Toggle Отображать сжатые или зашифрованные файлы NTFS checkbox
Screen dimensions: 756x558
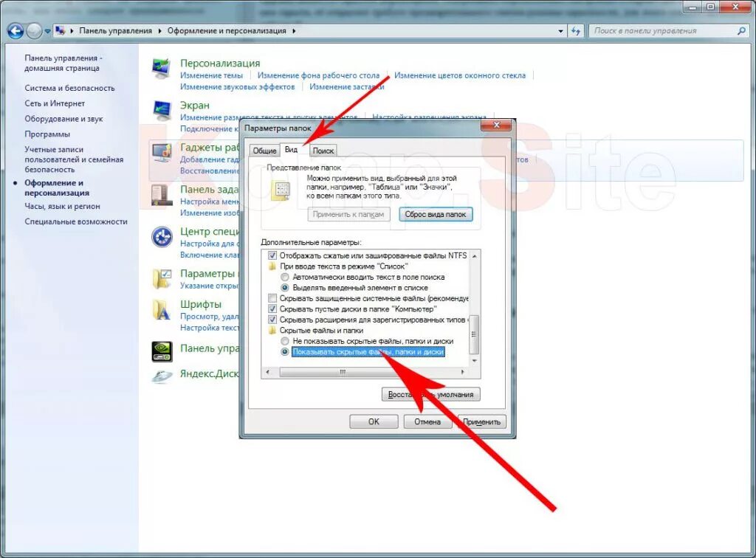(272, 255)
